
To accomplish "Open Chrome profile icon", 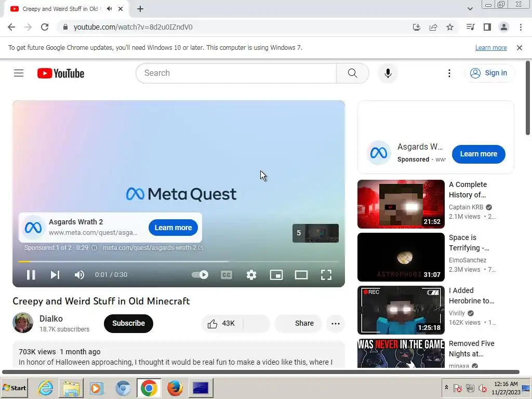I will coord(504,27).
